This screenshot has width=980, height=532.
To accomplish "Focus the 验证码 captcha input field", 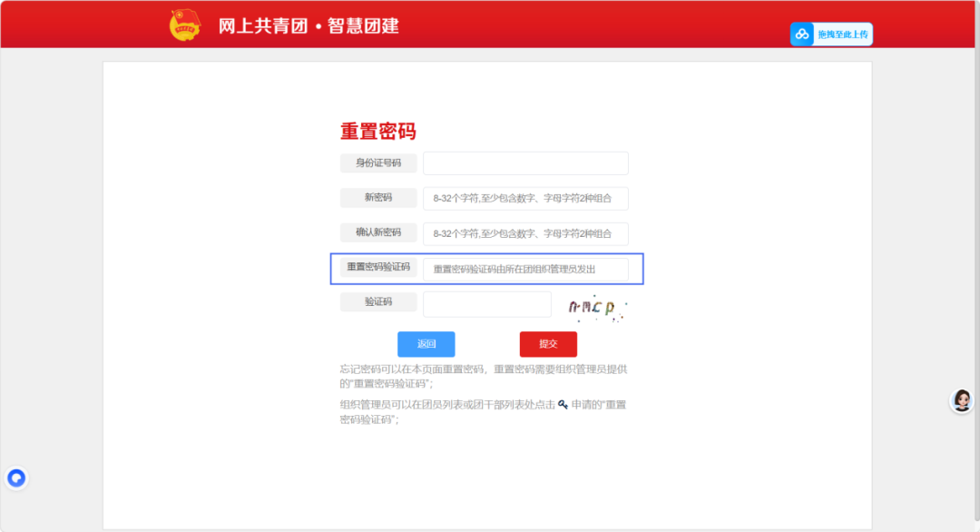I will (x=487, y=304).
